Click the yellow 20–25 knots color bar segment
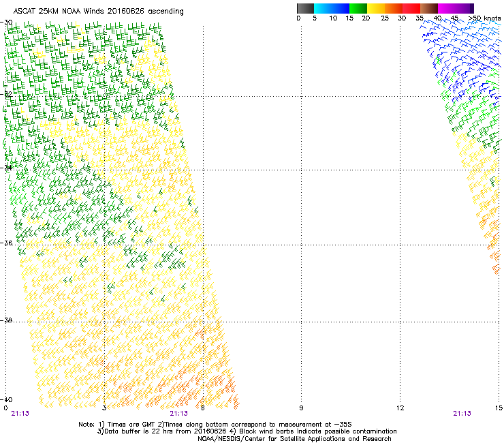Screen dimensions: 504x443 376,8
